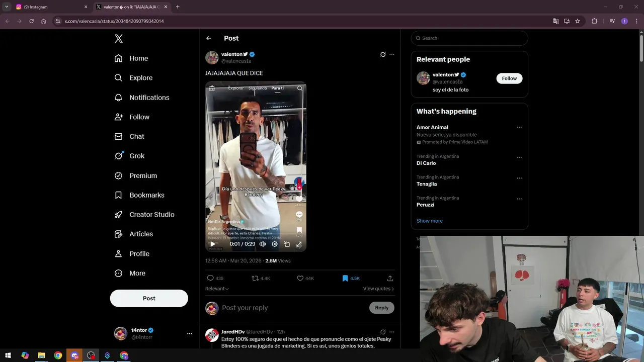Image resolution: width=644 pixels, height=362 pixels.
Task: Open Grok icon on JaredHDv's reply
Action: pos(383,332)
